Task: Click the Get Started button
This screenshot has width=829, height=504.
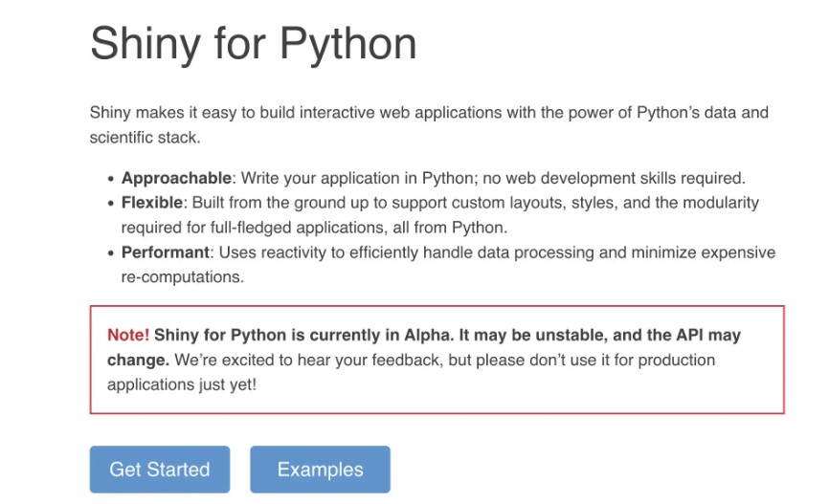Action: click(x=160, y=470)
